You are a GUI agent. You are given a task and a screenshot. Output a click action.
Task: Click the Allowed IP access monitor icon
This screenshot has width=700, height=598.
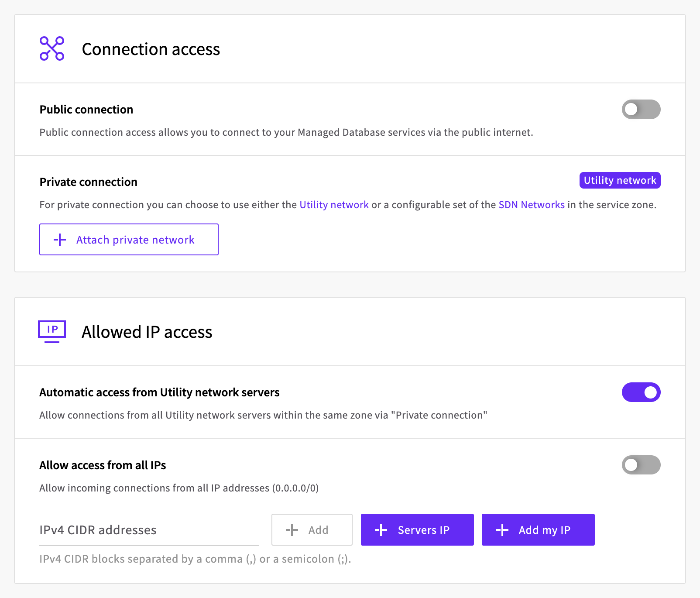[x=52, y=332]
